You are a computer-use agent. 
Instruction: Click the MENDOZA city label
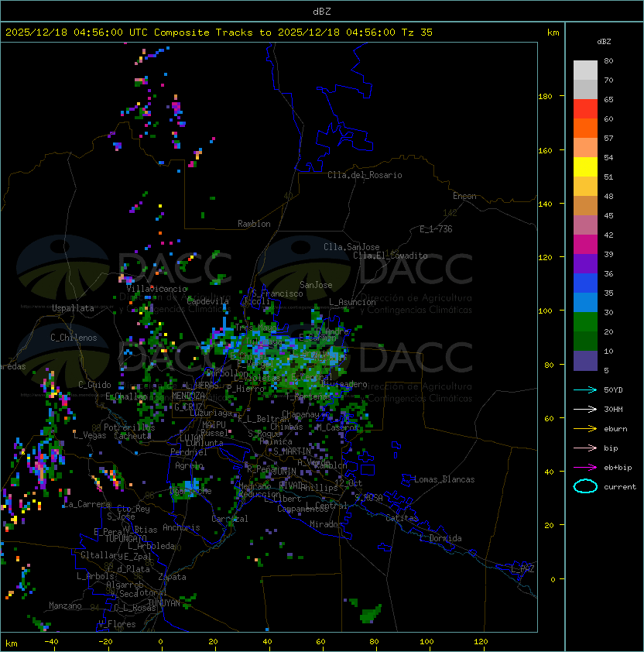pyautogui.click(x=188, y=395)
